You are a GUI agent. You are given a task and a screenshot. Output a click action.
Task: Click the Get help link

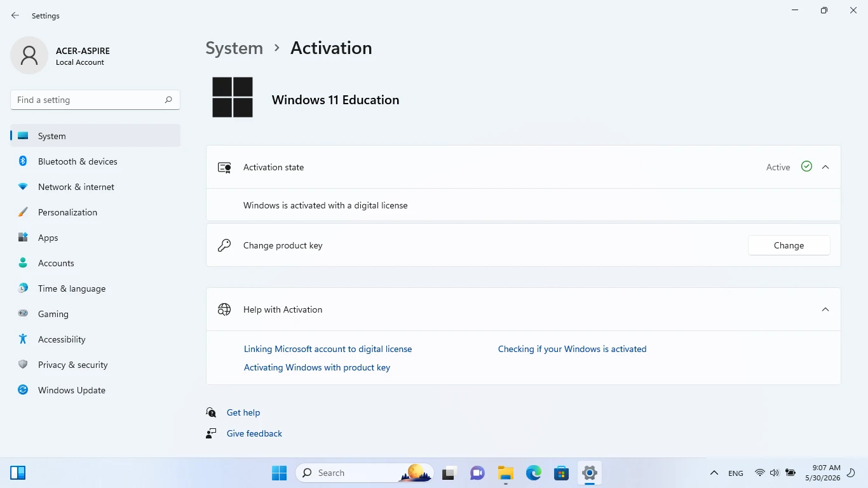(x=243, y=412)
